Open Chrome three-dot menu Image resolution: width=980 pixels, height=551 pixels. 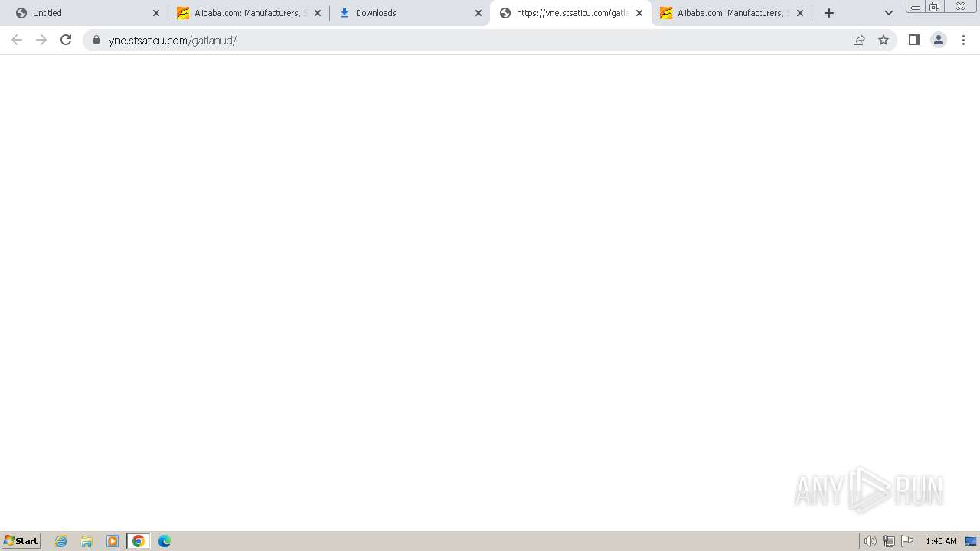coord(964,40)
